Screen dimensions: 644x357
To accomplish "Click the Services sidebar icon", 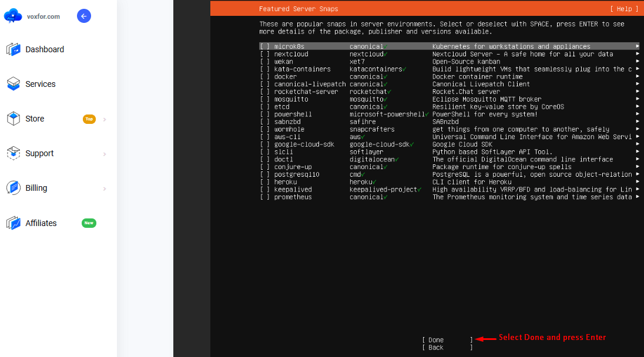I will 13,84.
